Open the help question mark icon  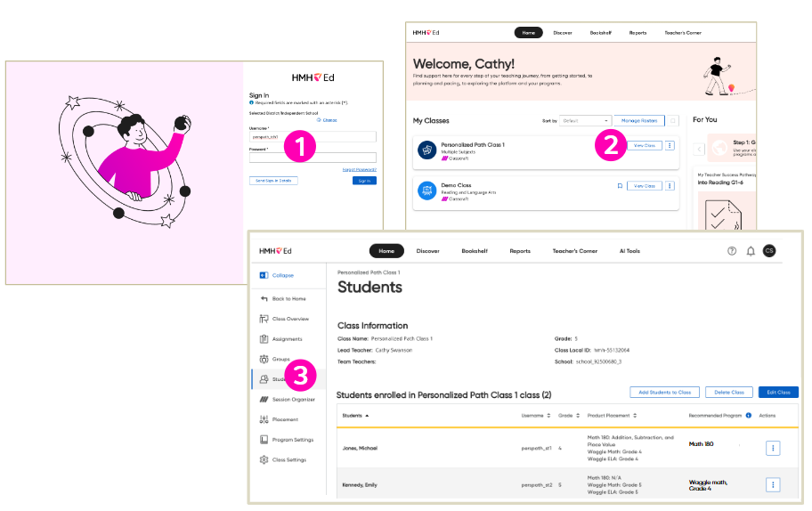click(732, 251)
